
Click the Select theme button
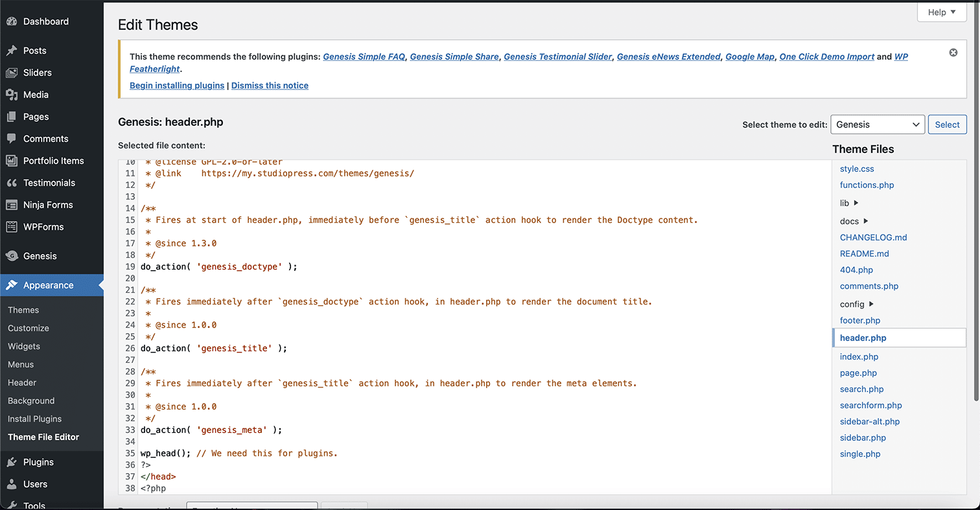pos(947,124)
